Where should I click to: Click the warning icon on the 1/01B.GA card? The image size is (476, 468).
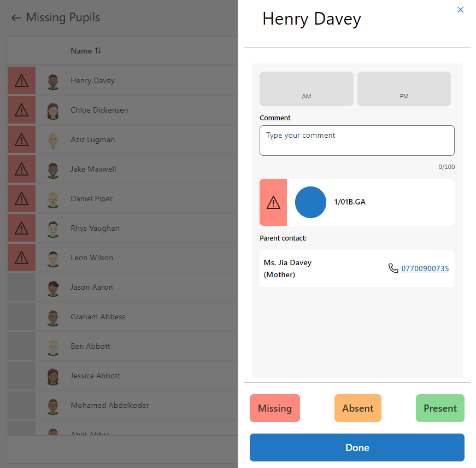273,202
